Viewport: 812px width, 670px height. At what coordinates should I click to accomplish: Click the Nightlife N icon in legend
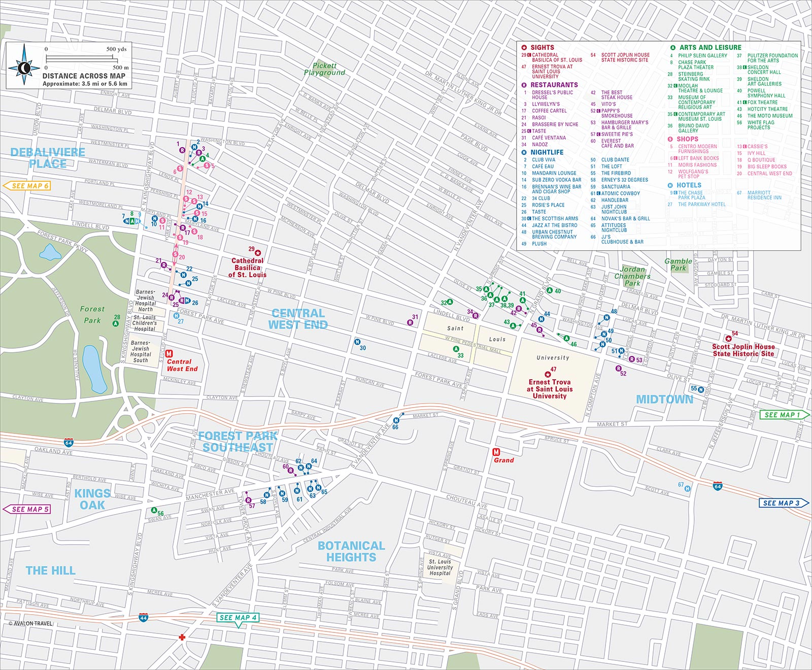pyautogui.click(x=524, y=152)
